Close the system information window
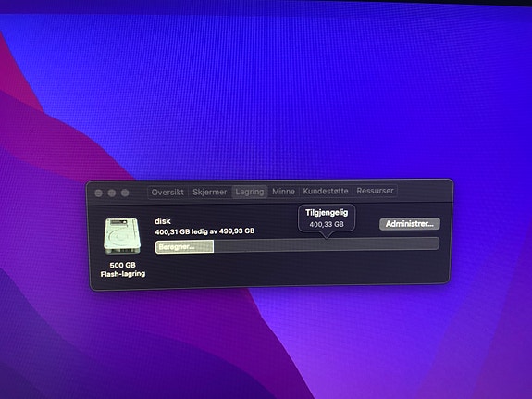Screen dimensions: 532x399 coord(99,193)
